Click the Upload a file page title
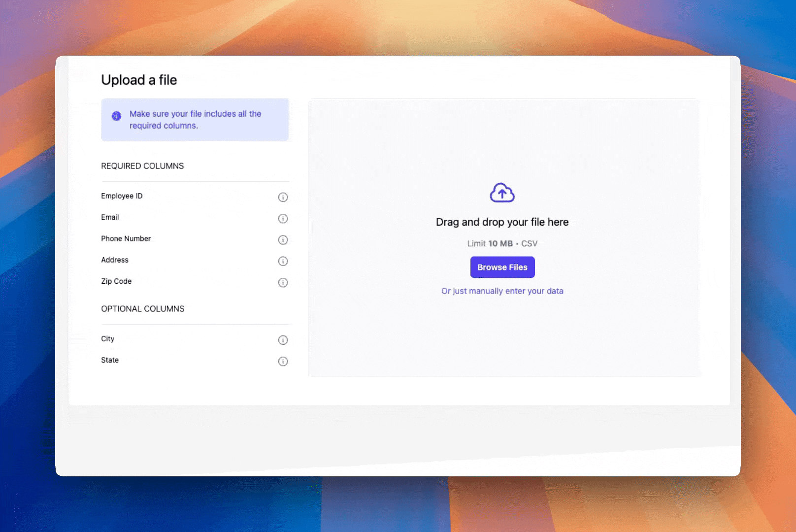This screenshot has width=796, height=532. 139,79
